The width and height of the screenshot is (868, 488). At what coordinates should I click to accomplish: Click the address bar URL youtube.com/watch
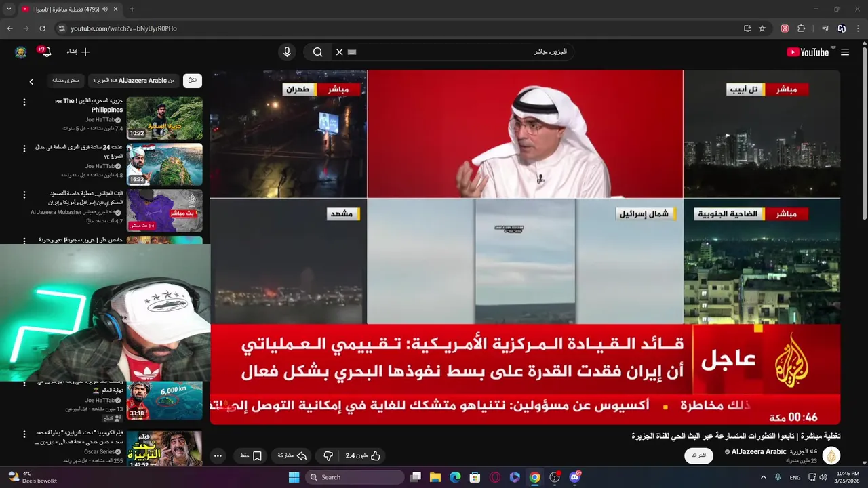(x=123, y=28)
